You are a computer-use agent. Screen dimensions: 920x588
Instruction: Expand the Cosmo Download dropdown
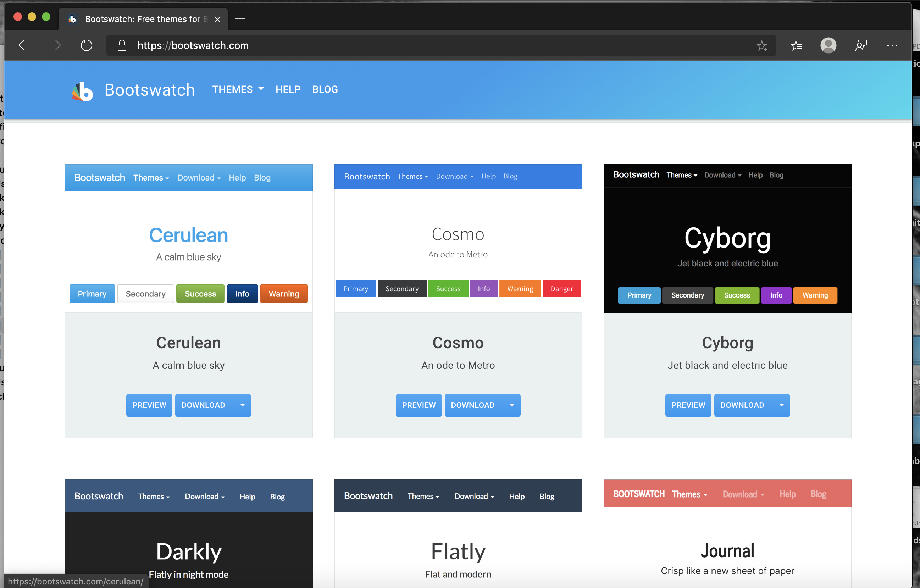coord(512,404)
